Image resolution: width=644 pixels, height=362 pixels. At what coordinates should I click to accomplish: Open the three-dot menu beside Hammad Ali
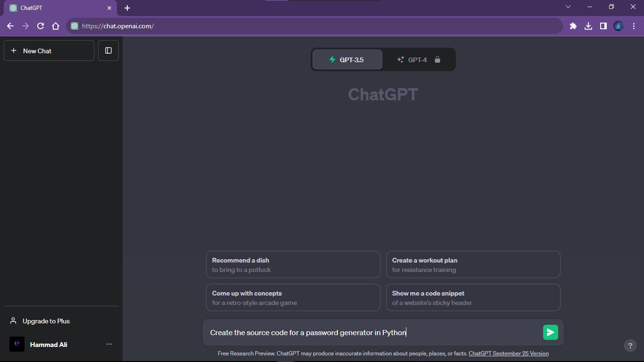pyautogui.click(x=109, y=344)
